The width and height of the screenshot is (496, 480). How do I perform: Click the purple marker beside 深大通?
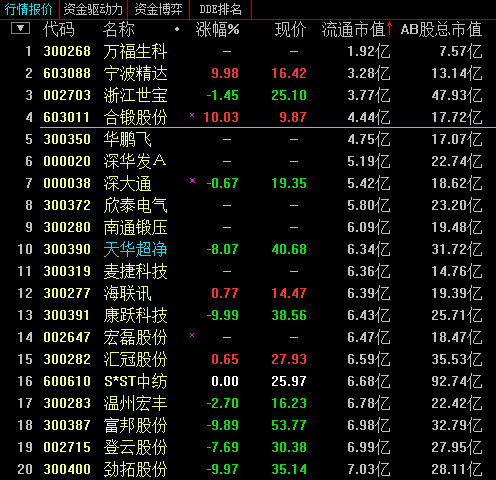[192, 181]
